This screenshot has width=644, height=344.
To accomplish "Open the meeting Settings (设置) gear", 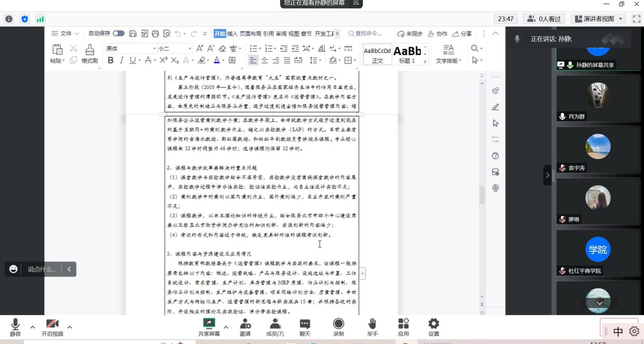I will [434, 327].
